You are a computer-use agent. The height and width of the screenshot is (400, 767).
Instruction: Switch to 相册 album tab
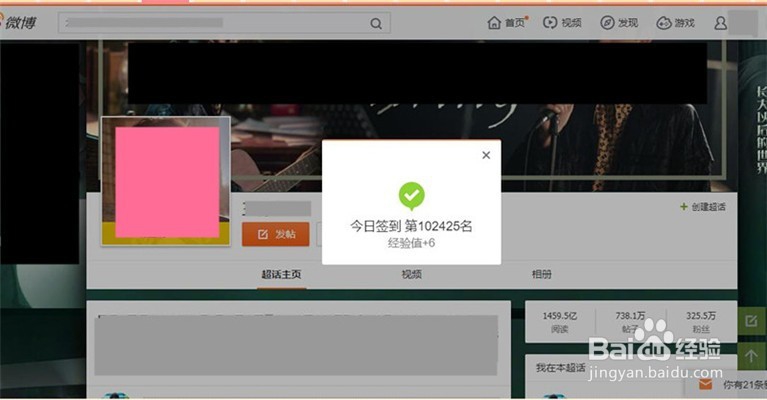coord(541,274)
